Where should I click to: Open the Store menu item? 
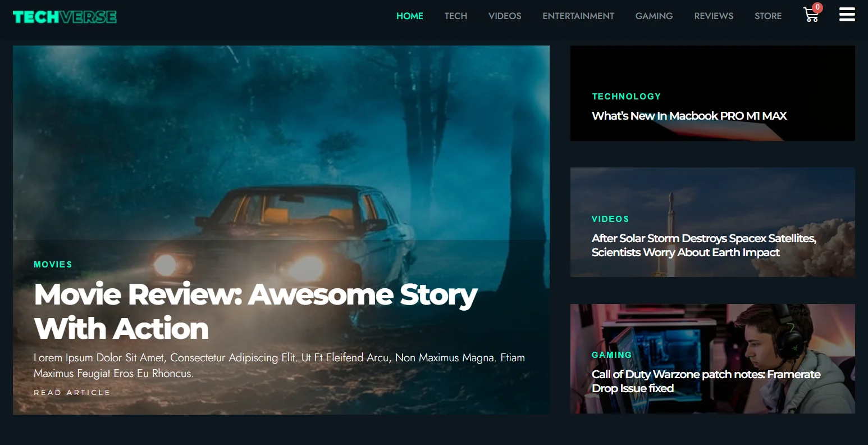click(x=768, y=16)
